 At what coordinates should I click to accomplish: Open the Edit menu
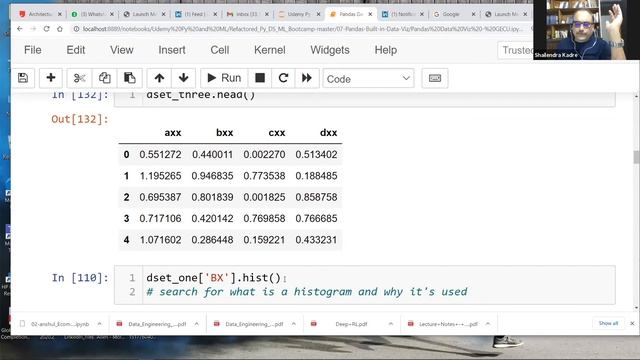tap(76, 50)
